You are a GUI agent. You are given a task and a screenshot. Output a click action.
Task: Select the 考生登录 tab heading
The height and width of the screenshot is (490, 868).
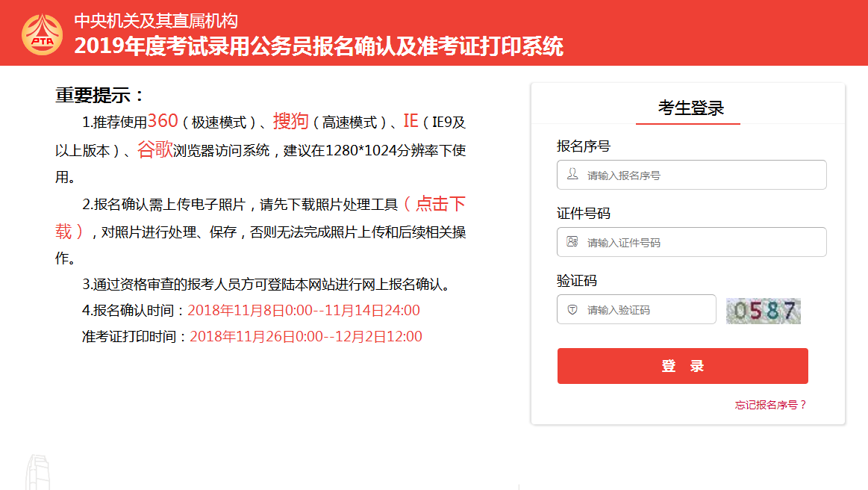690,108
